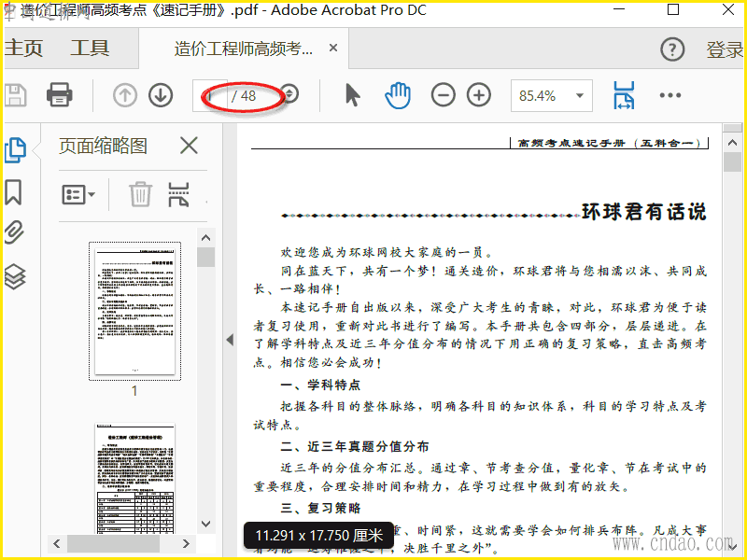Click the fit-width scrolling mode icon
The height and width of the screenshot is (560, 747).
[624, 95]
